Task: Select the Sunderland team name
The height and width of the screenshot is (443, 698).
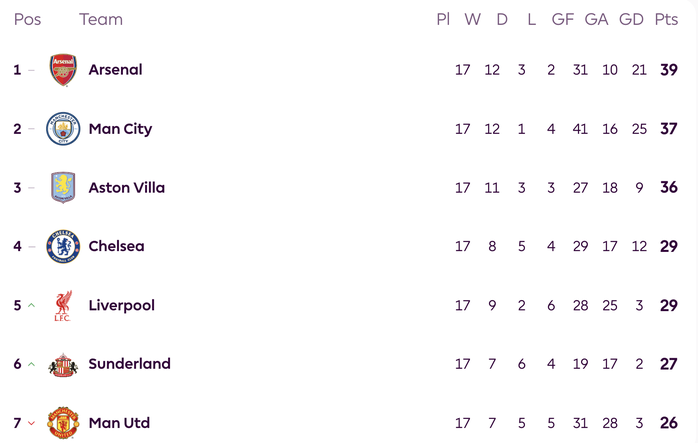Action: click(x=129, y=365)
